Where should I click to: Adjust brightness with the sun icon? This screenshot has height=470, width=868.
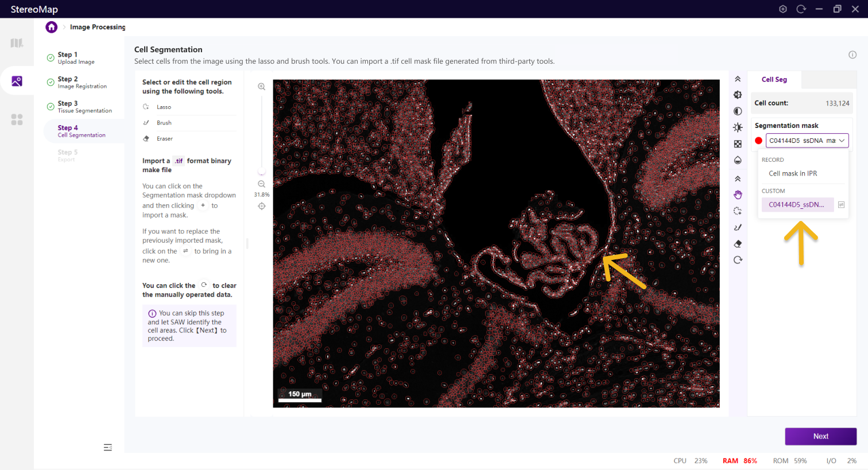pyautogui.click(x=738, y=127)
